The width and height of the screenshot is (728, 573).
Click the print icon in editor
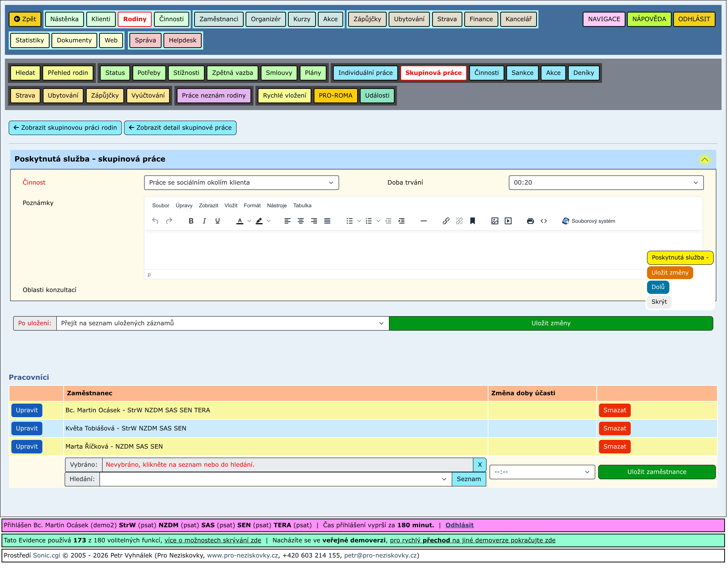(x=530, y=221)
